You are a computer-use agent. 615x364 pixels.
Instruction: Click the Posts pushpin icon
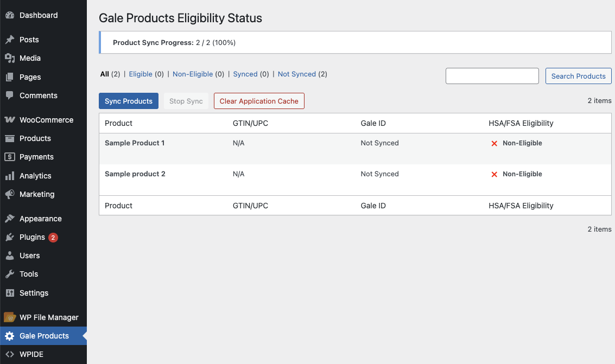9,40
